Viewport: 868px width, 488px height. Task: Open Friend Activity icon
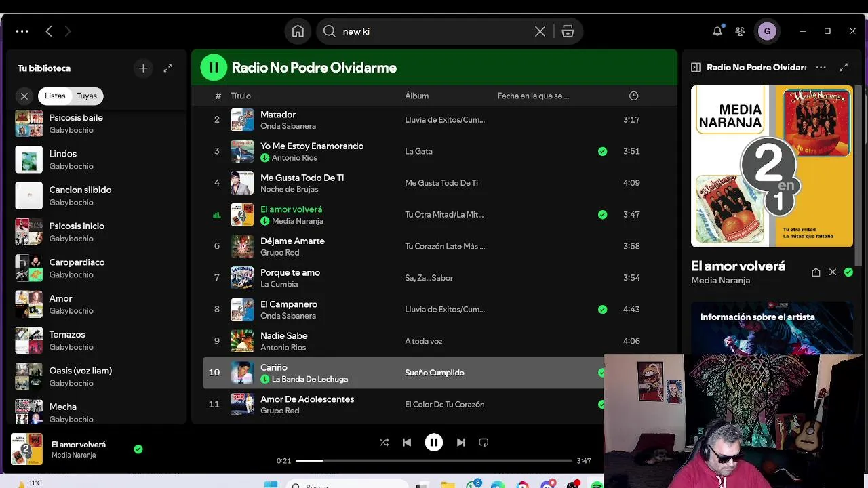pyautogui.click(x=740, y=31)
